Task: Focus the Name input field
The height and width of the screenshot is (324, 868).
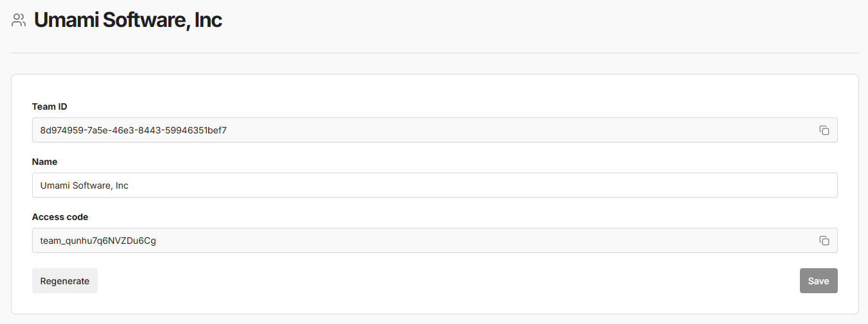Action: [x=434, y=185]
